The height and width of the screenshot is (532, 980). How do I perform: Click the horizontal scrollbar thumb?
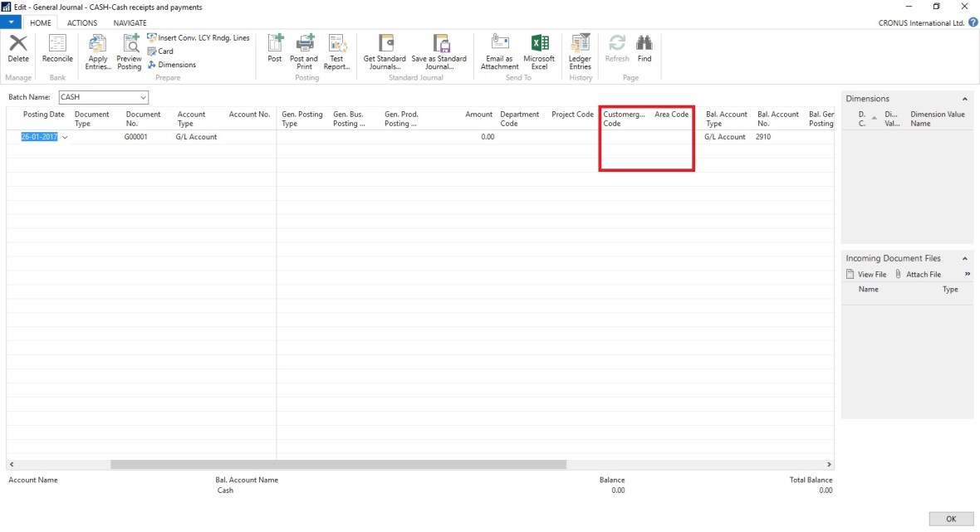coord(338,465)
